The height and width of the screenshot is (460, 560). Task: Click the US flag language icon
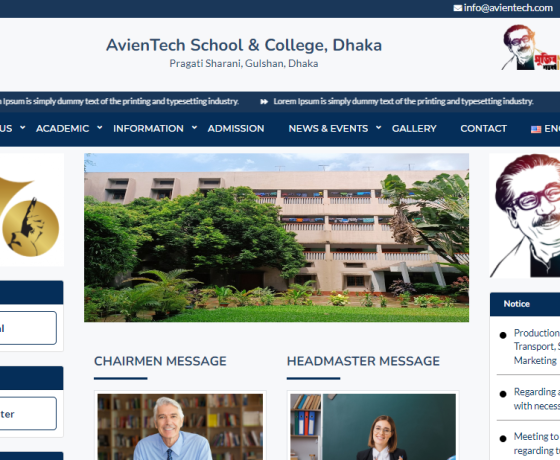click(536, 129)
